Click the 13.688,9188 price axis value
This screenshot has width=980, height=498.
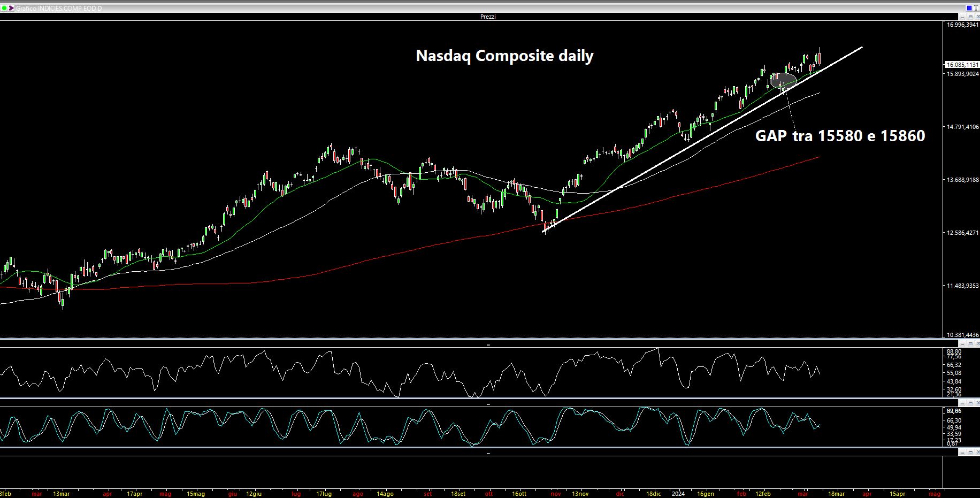click(962, 180)
